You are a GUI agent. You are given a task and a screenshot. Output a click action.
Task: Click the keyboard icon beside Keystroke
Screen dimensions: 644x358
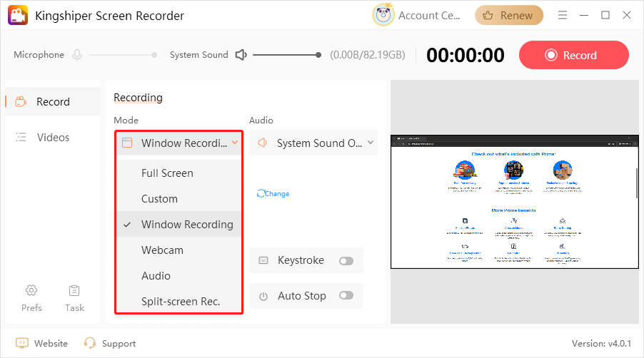(x=263, y=260)
